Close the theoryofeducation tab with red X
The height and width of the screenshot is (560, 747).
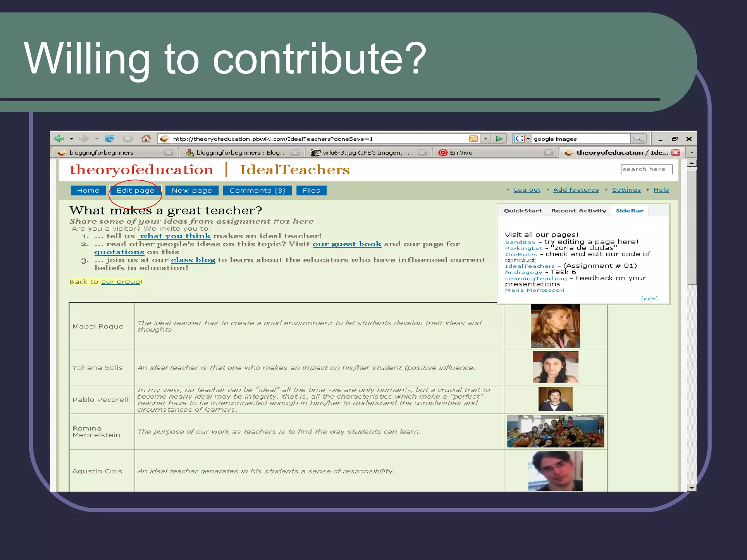coord(676,153)
